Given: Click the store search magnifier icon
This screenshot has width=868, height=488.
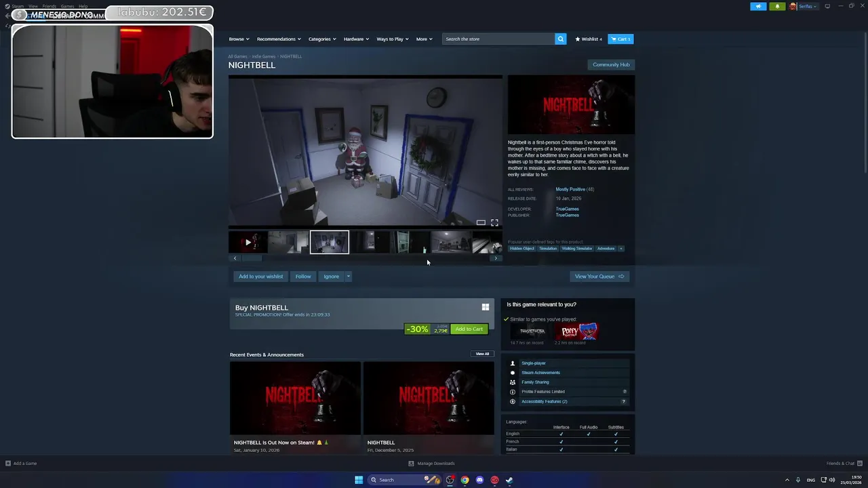Looking at the screenshot, I should (x=560, y=39).
